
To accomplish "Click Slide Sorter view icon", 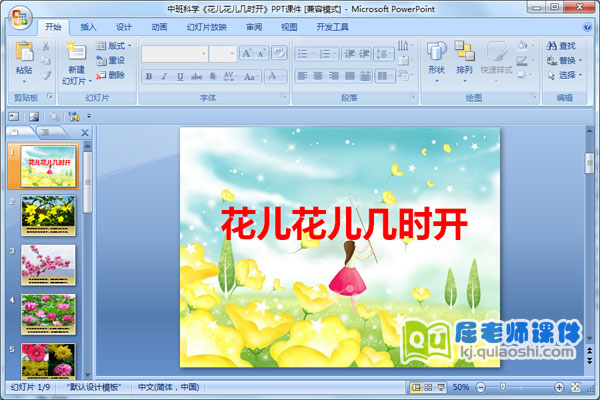I will pyautogui.click(x=428, y=388).
